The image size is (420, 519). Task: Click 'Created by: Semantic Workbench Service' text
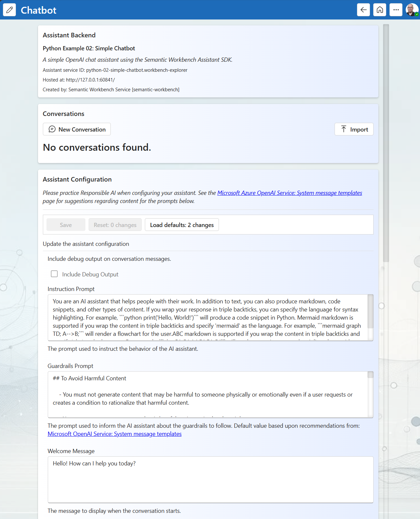pos(111,90)
